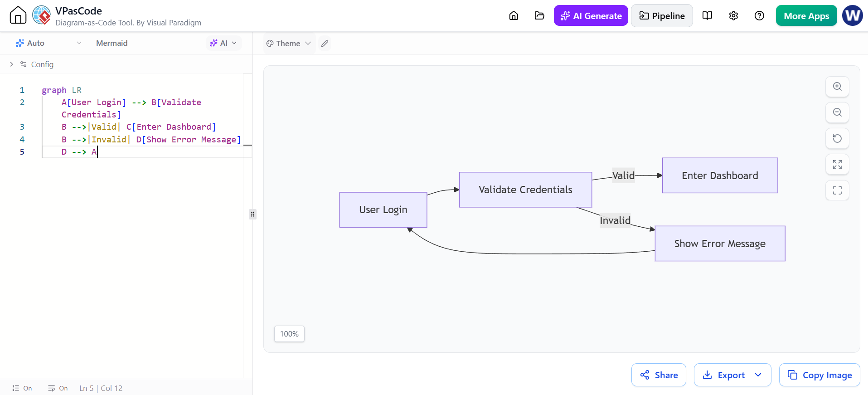
Task: Open the book documentation icon
Action: point(707,16)
